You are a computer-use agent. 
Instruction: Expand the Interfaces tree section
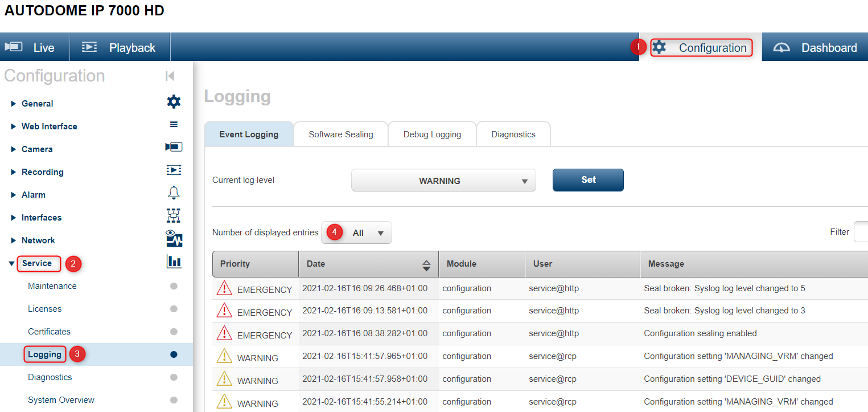click(x=13, y=218)
